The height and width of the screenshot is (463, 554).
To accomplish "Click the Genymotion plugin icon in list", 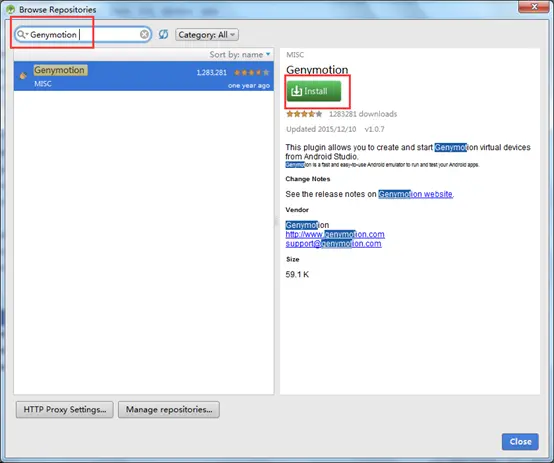I will point(23,75).
